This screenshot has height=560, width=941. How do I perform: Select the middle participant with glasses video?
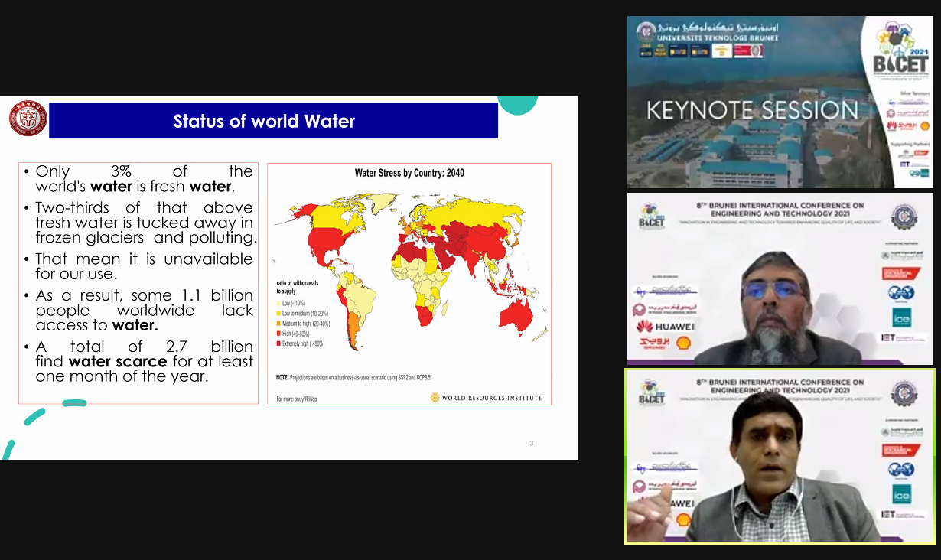[779, 279]
